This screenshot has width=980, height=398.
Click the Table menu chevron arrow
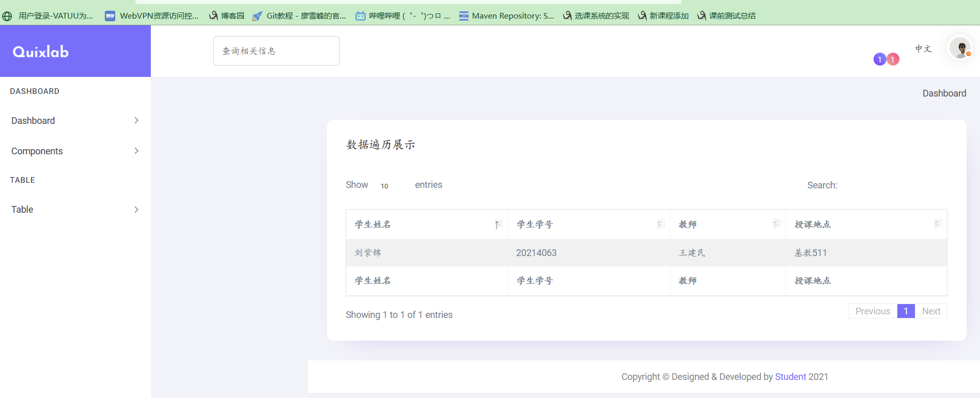[x=136, y=209]
